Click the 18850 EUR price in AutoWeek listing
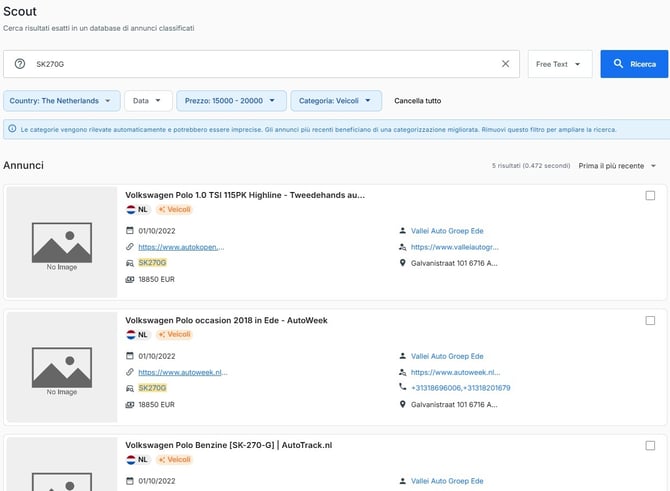The image size is (670, 491). pyautogui.click(x=156, y=405)
